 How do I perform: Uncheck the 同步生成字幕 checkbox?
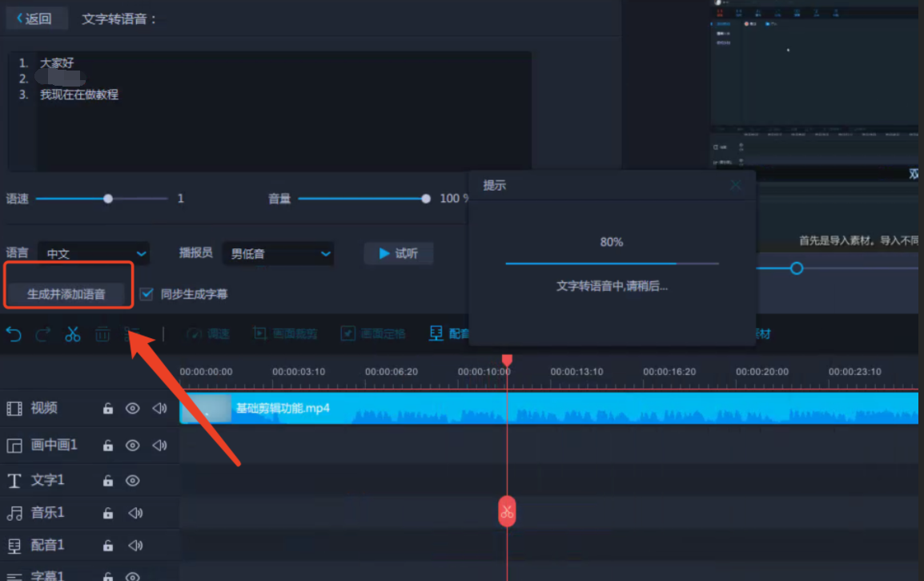(x=146, y=294)
